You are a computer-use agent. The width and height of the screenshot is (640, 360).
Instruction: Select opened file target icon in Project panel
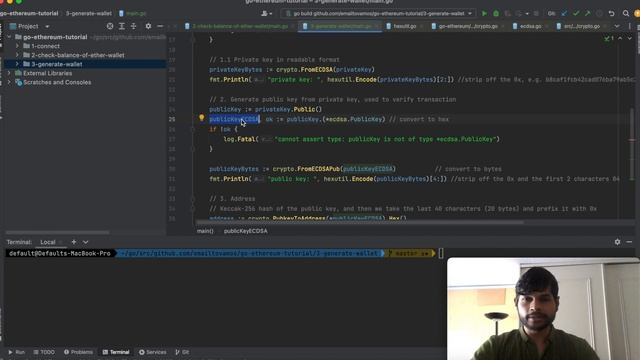[110, 26]
